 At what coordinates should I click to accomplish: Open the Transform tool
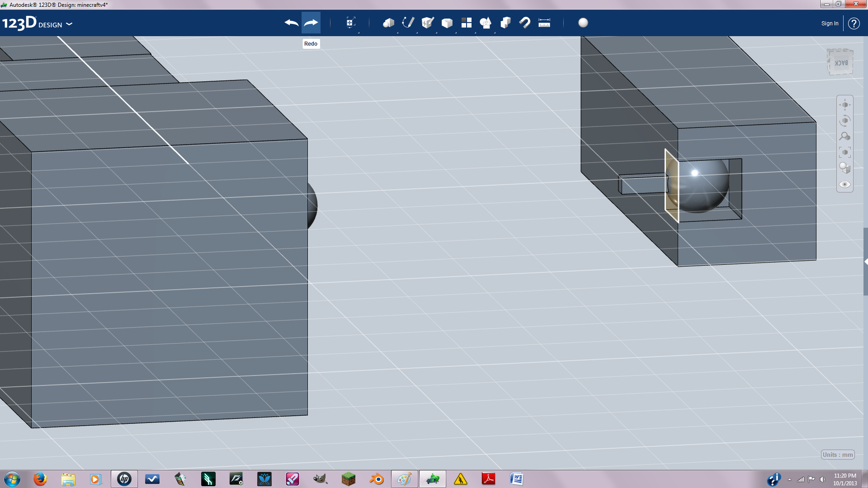coord(350,23)
